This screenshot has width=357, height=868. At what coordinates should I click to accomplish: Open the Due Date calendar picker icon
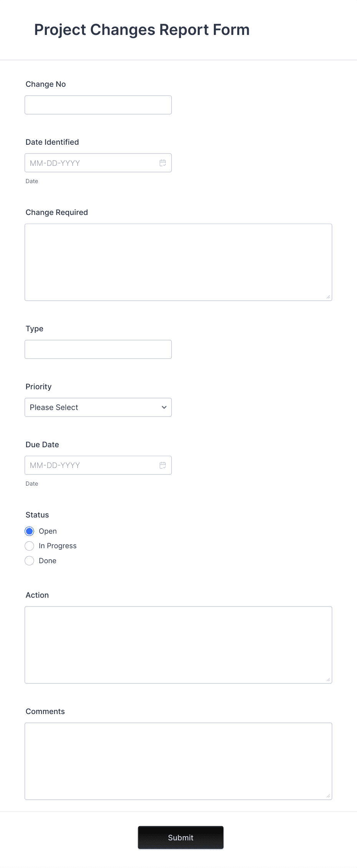pyautogui.click(x=163, y=465)
